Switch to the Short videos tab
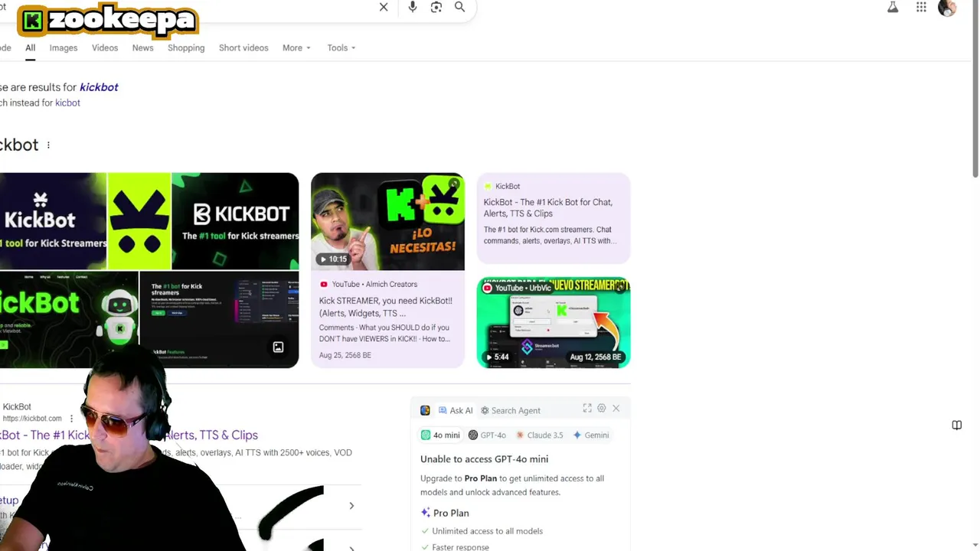The height and width of the screenshot is (551, 980). coord(243,47)
